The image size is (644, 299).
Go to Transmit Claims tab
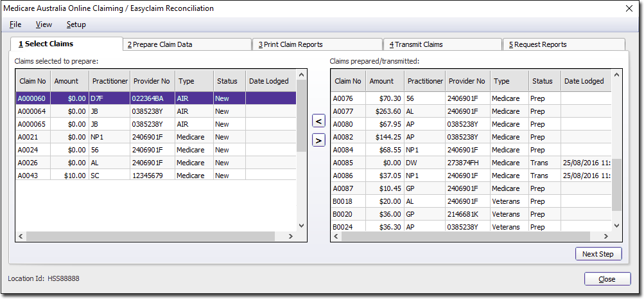coord(442,44)
